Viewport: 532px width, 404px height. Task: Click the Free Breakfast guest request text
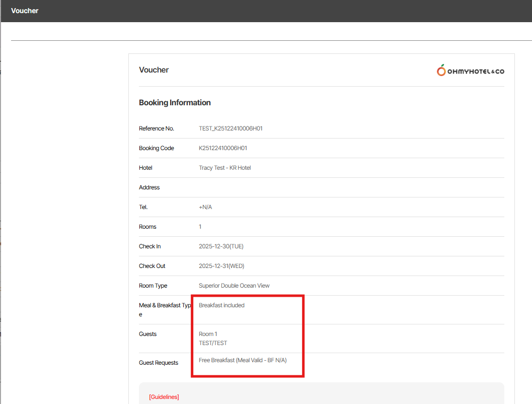(243, 360)
